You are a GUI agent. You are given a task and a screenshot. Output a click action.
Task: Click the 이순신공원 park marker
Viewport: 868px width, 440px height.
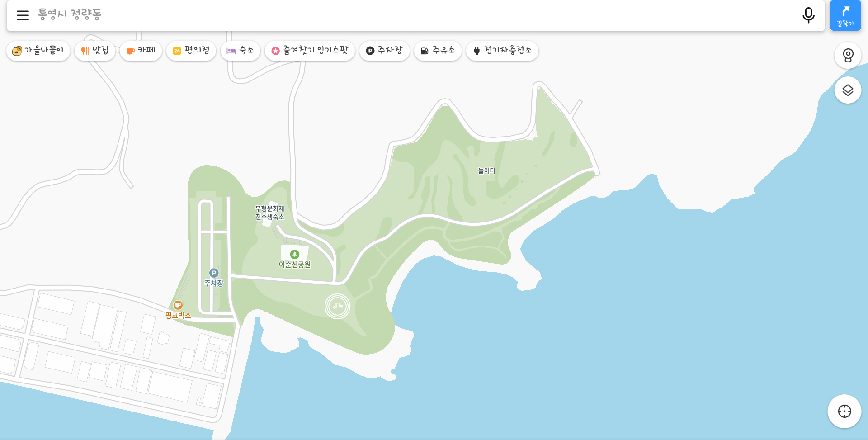click(295, 254)
